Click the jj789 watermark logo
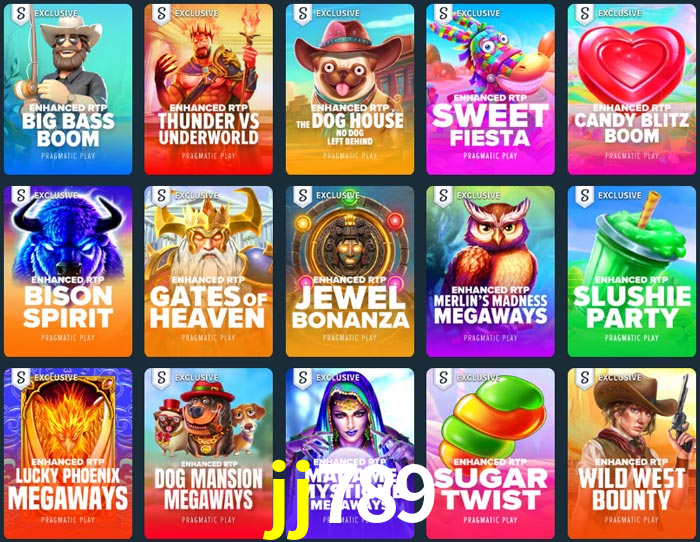700x542 pixels. click(x=350, y=498)
